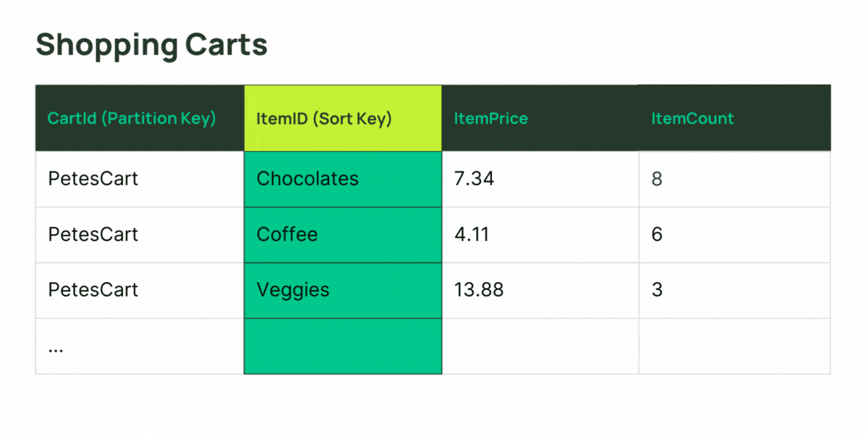Click PetesCart in the Veggies row

[140, 291]
